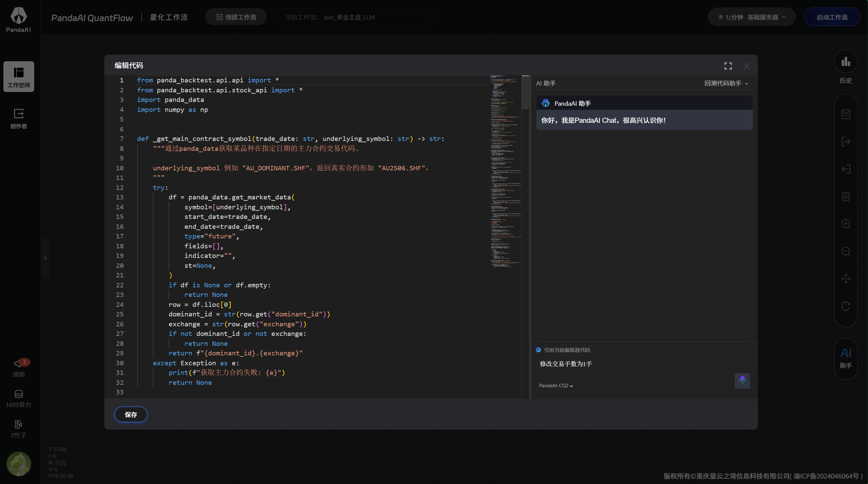Open the 创作者 creator section

coord(19,118)
